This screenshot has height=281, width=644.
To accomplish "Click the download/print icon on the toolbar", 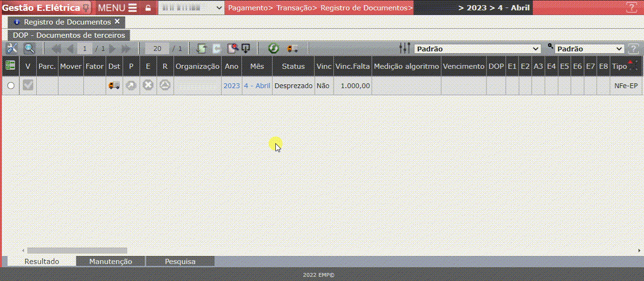I will click(x=245, y=48).
